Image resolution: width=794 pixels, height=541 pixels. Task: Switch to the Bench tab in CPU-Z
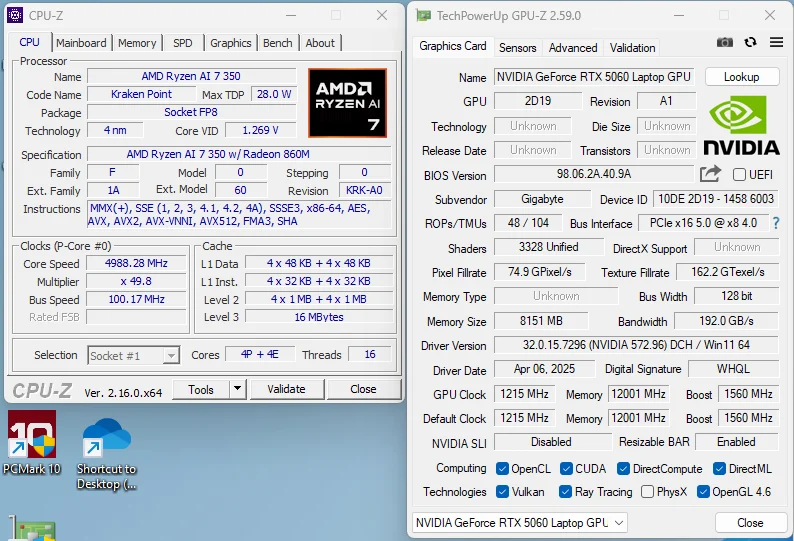point(278,43)
